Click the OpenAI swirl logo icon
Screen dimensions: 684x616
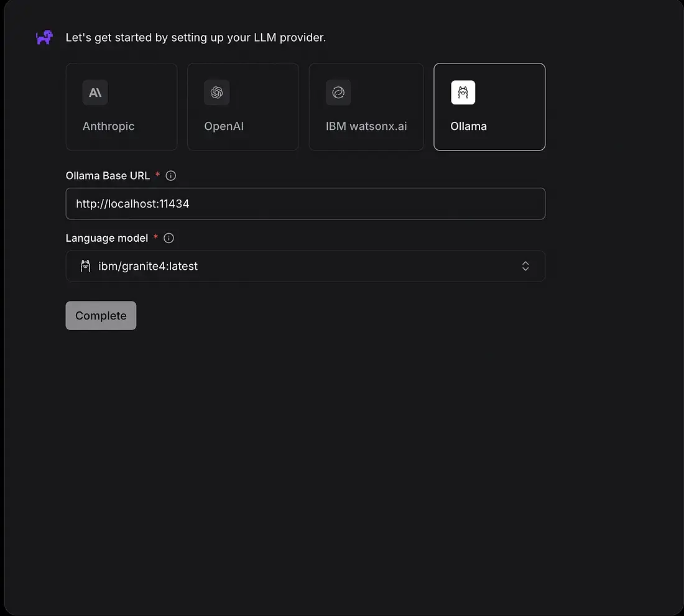coord(217,93)
